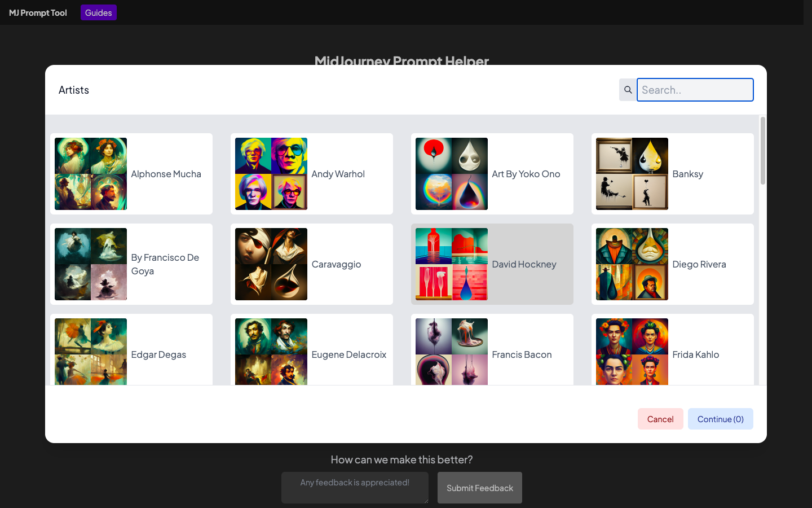Pick the Art By Yoko Ono thumbnail
Image resolution: width=812 pixels, height=508 pixels.
pos(452,174)
